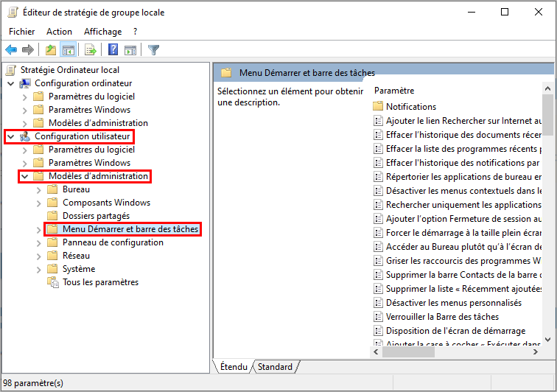Click the Composants Windows folder icon

coord(52,203)
